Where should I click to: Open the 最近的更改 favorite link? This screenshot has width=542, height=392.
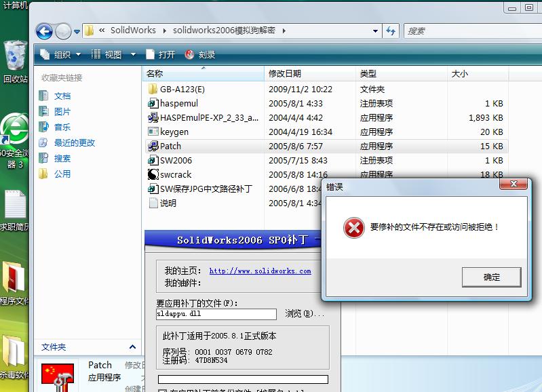[75, 142]
